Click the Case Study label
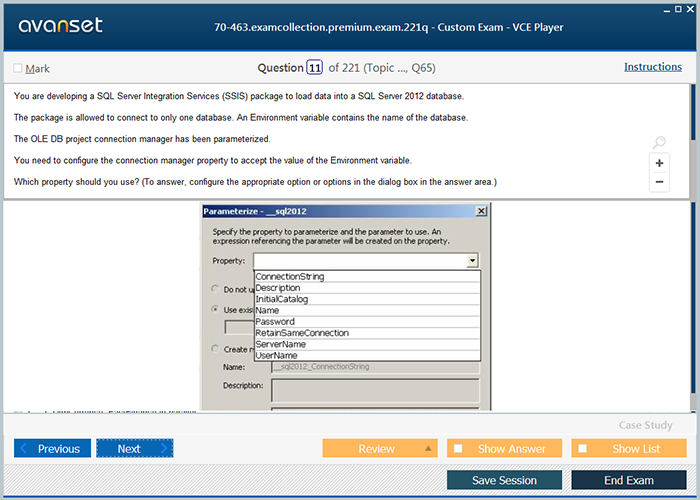 tap(646, 425)
